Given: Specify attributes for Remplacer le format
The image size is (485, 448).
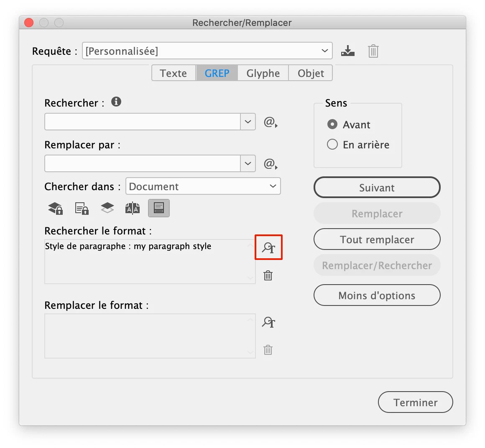Looking at the screenshot, I should (x=268, y=322).
